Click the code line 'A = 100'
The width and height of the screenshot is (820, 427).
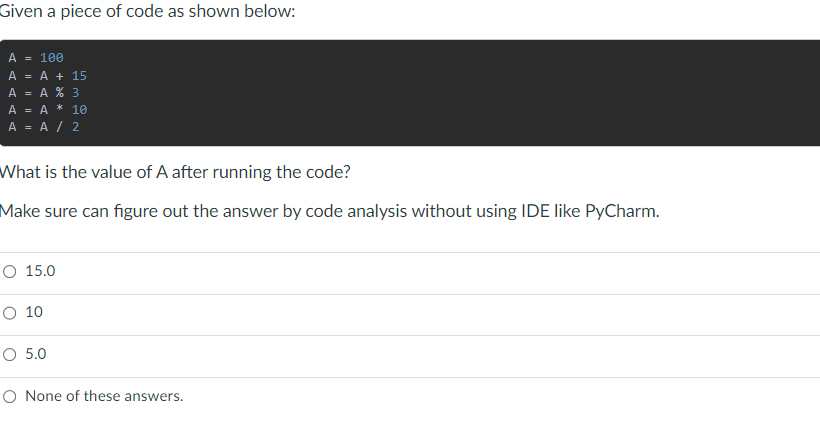pos(36,57)
